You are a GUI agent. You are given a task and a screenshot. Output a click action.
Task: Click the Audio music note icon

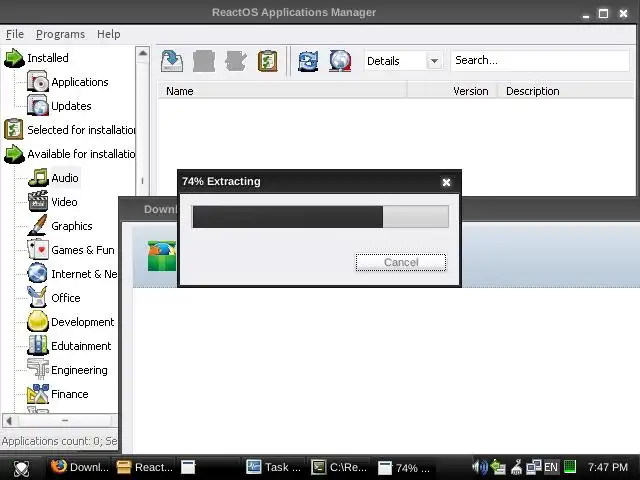pyautogui.click(x=38, y=178)
